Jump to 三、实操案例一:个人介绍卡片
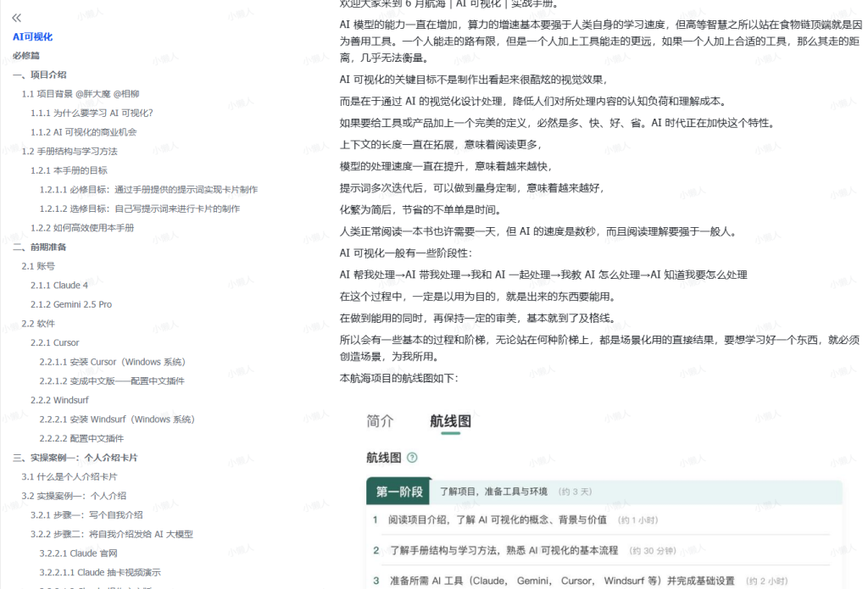 tap(75, 458)
